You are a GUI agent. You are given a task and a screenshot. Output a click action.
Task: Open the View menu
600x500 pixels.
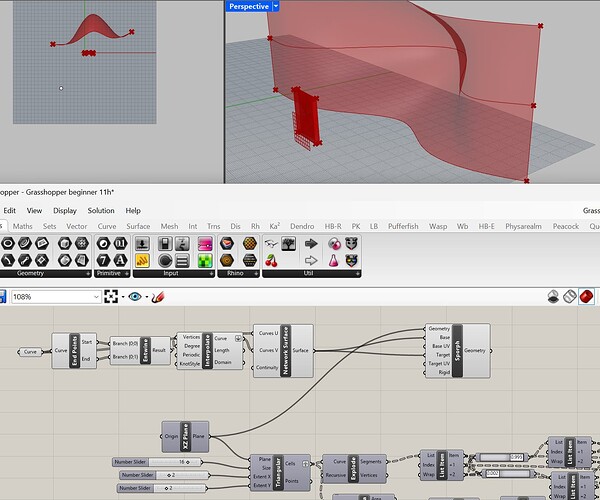pos(34,210)
